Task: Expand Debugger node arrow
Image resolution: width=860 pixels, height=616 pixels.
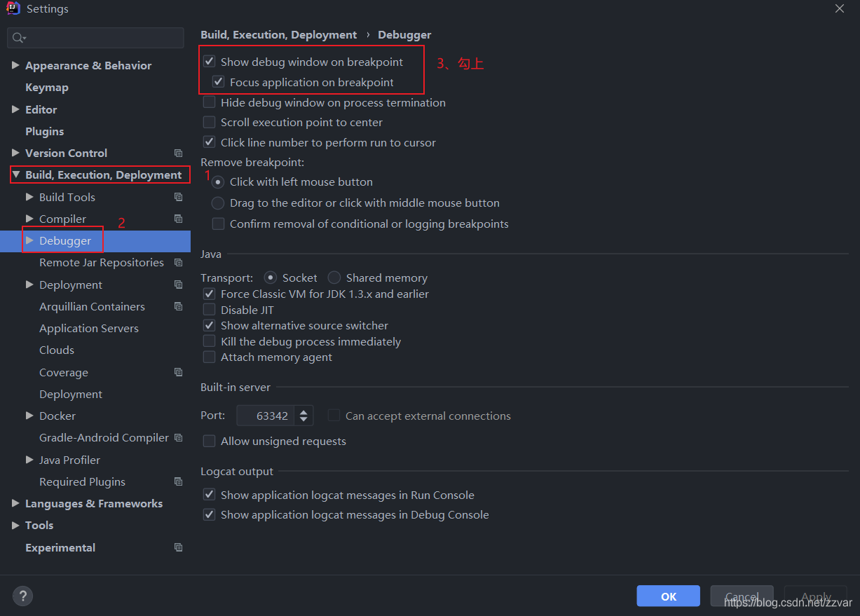Action: tap(29, 240)
